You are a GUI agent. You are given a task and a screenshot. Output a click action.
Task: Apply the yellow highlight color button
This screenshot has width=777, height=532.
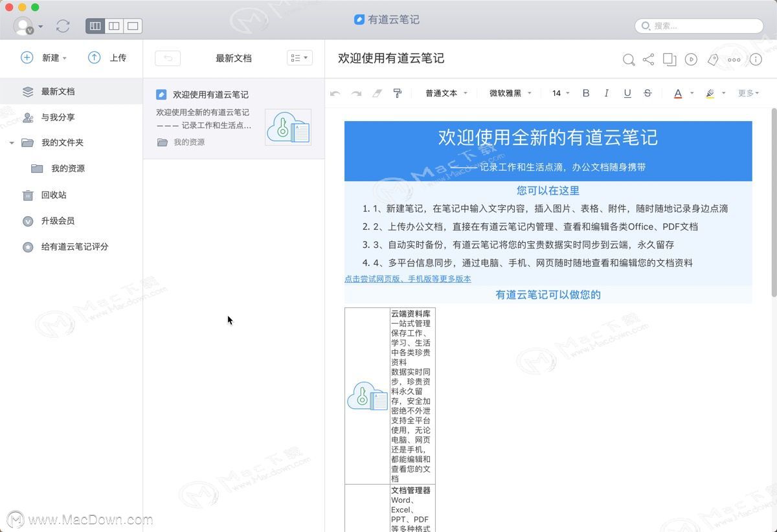(x=710, y=93)
